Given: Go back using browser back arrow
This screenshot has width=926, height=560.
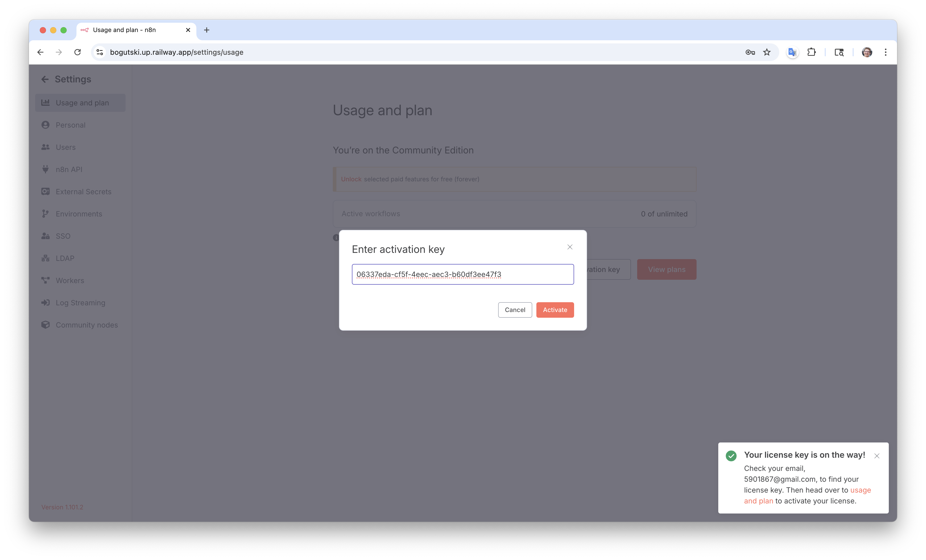Looking at the screenshot, I should click(x=41, y=52).
